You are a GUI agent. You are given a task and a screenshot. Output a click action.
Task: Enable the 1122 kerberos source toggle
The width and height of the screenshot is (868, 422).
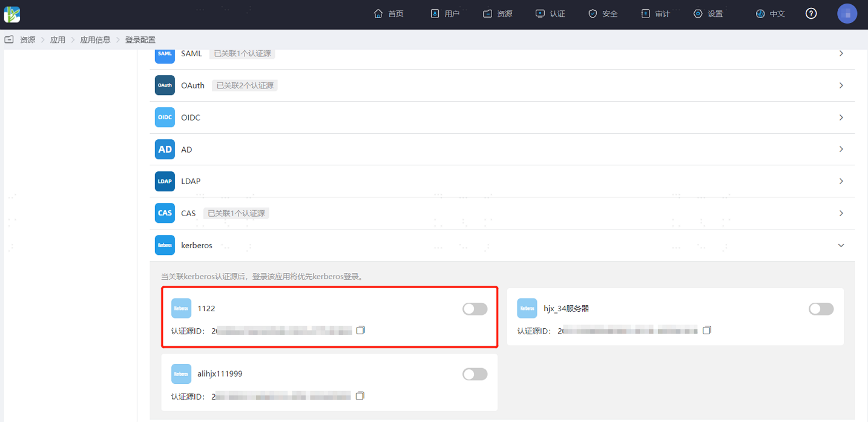pyautogui.click(x=475, y=309)
